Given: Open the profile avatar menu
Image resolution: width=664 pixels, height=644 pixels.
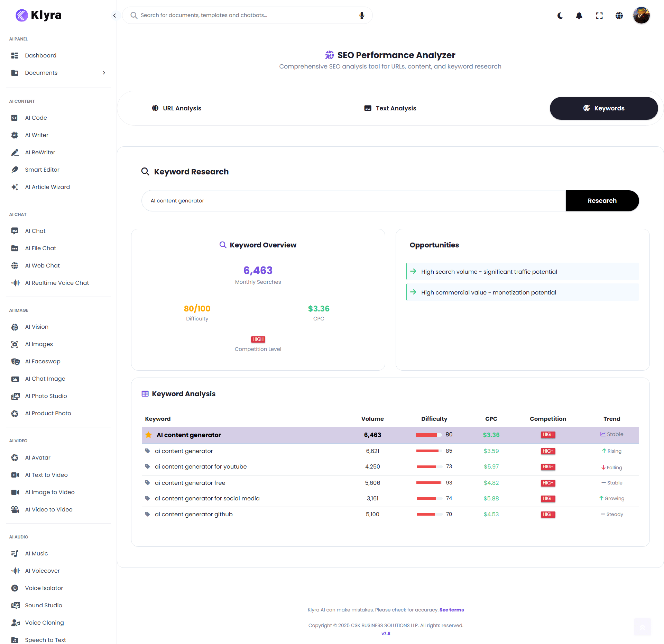Looking at the screenshot, I should (641, 15).
